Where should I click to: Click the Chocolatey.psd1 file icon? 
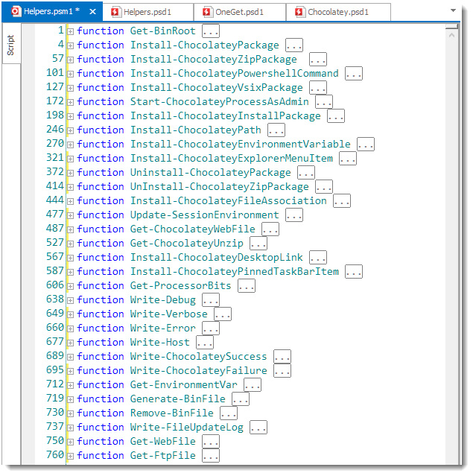coord(299,12)
